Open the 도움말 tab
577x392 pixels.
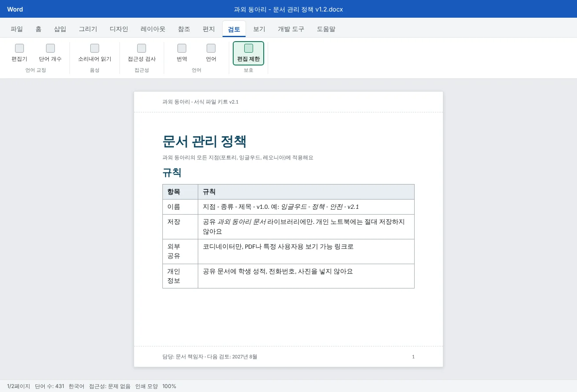(x=326, y=29)
